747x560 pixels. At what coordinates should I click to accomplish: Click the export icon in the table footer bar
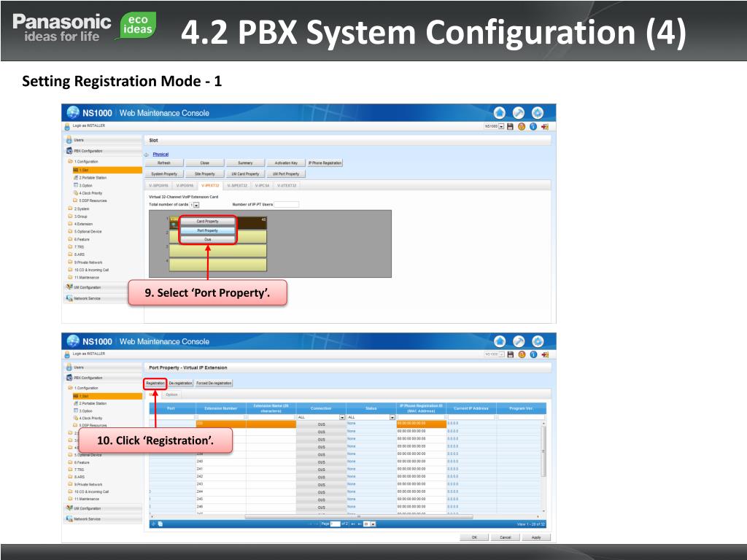click(160, 524)
